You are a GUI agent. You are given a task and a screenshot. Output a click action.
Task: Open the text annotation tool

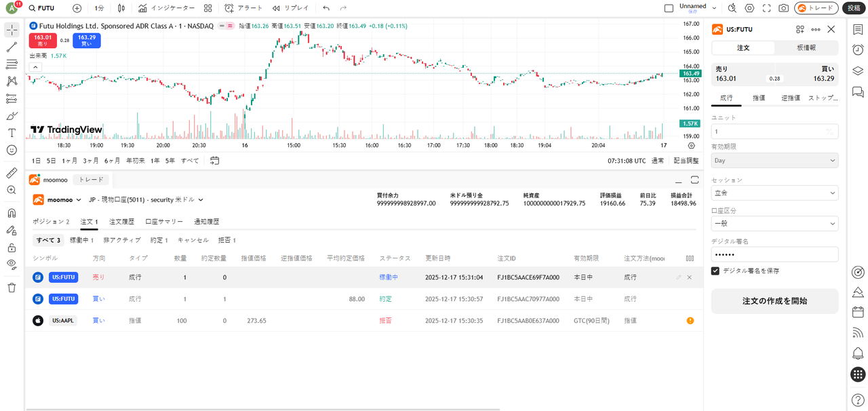[12, 133]
